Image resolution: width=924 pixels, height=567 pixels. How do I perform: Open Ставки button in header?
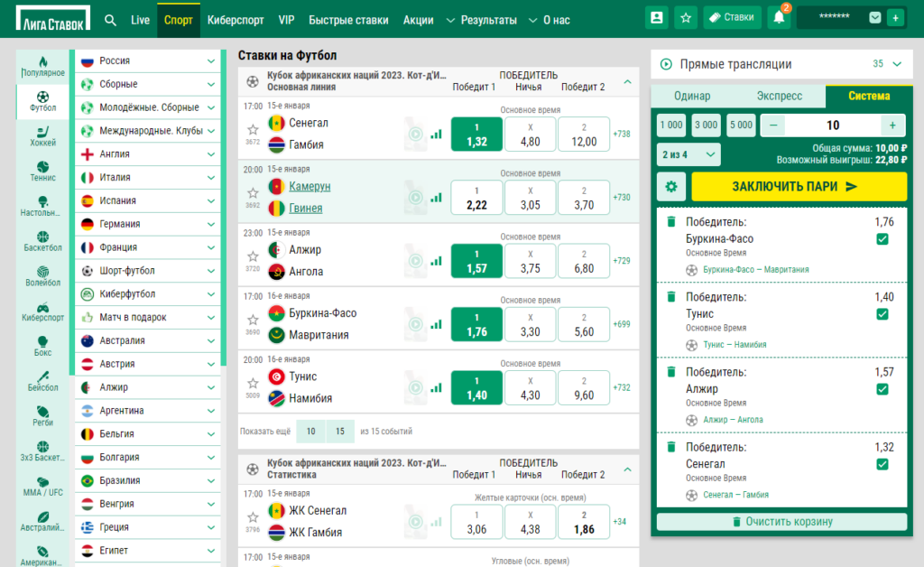click(x=732, y=18)
